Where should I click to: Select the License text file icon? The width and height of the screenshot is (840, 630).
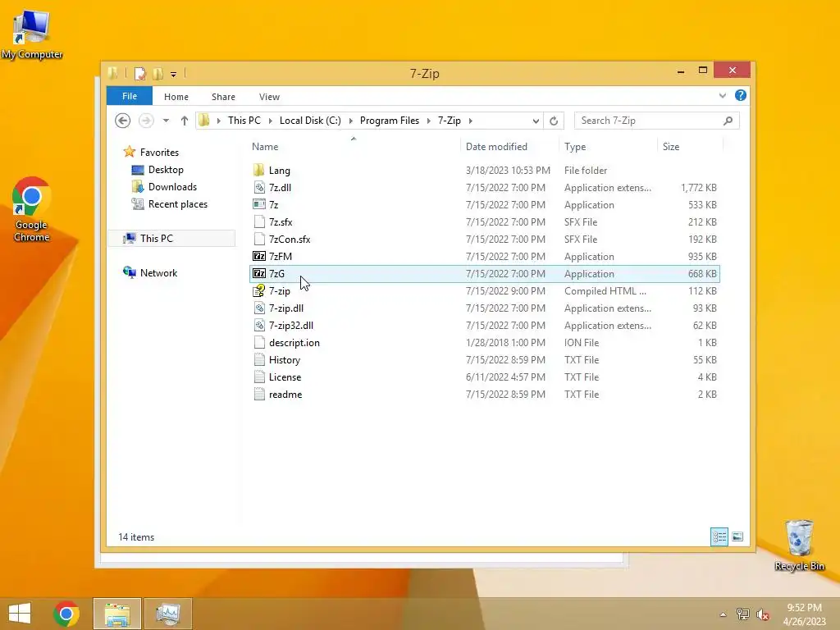[x=258, y=377]
